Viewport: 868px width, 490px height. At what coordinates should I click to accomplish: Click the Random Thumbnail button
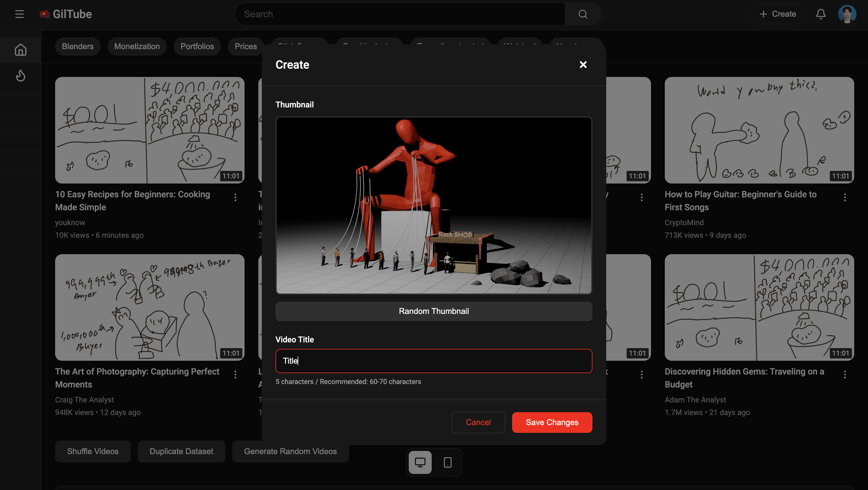click(x=434, y=311)
